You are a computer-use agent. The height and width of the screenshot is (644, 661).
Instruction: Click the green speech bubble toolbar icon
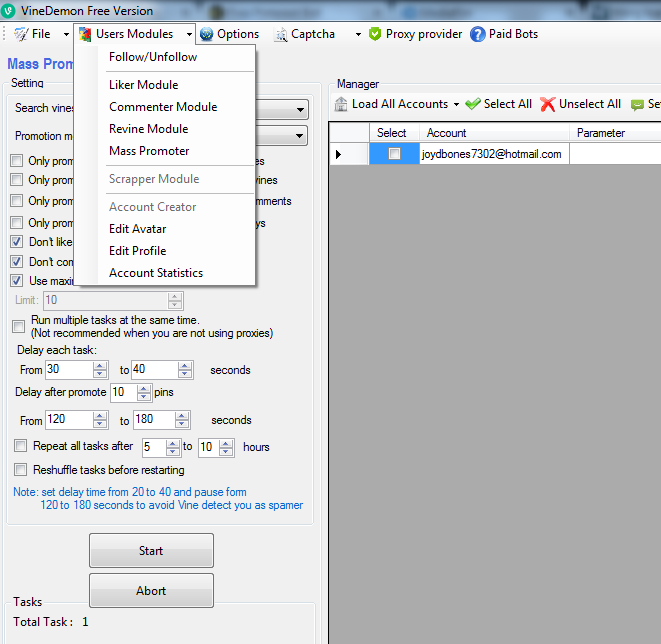637,105
